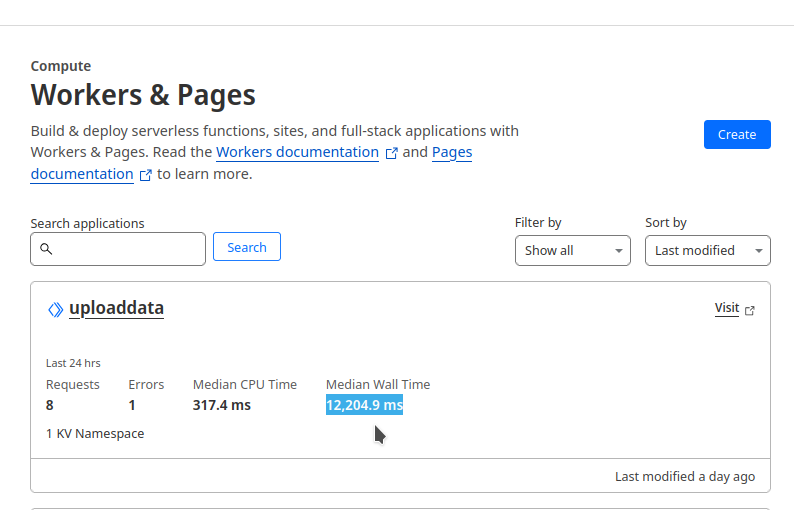
Task: Open the Workers documentation link
Action: (297, 152)
